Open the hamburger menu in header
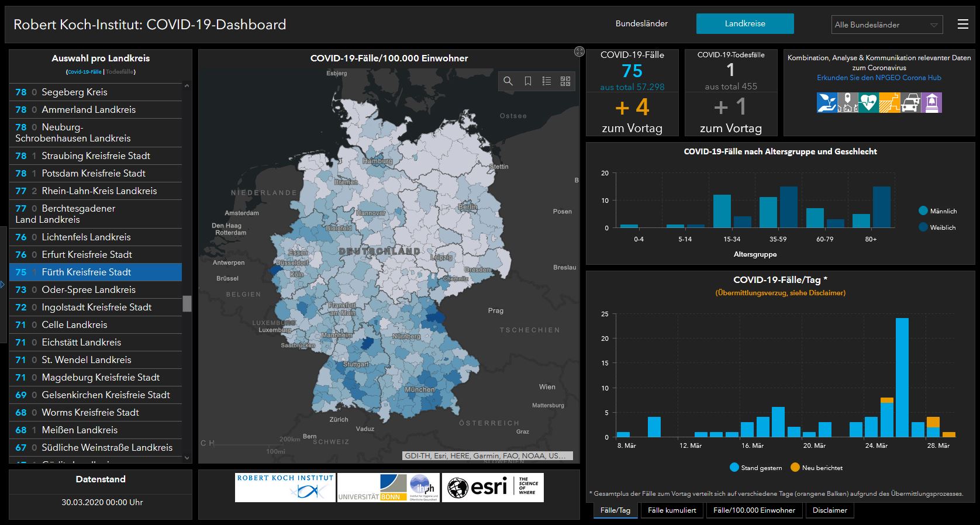 coord(962,24)
